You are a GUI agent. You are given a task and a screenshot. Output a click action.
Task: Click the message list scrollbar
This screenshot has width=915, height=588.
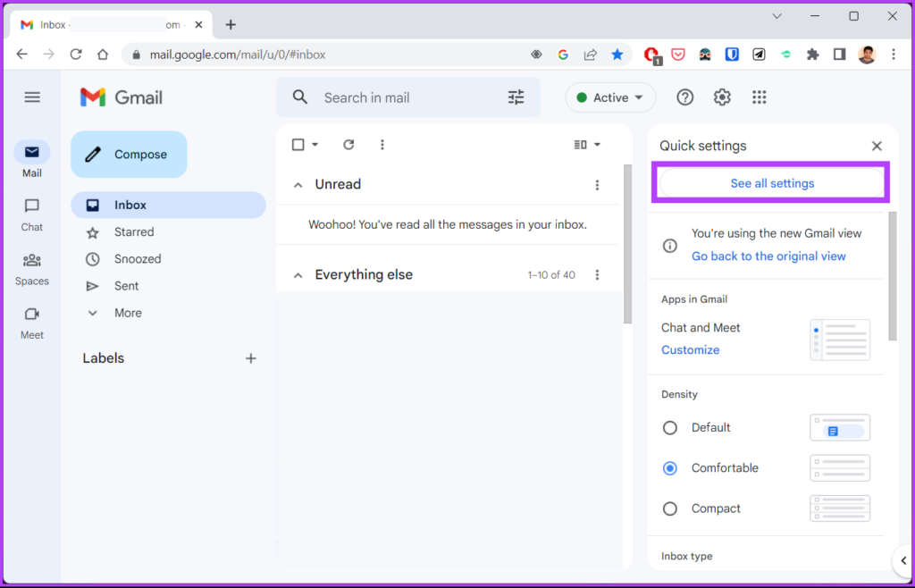[628, 244]
